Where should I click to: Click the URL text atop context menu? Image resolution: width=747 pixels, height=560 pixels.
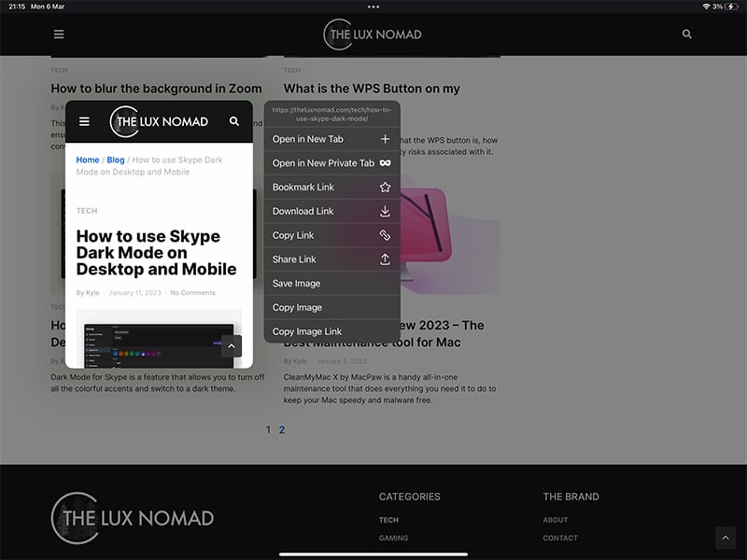point(332,114)
